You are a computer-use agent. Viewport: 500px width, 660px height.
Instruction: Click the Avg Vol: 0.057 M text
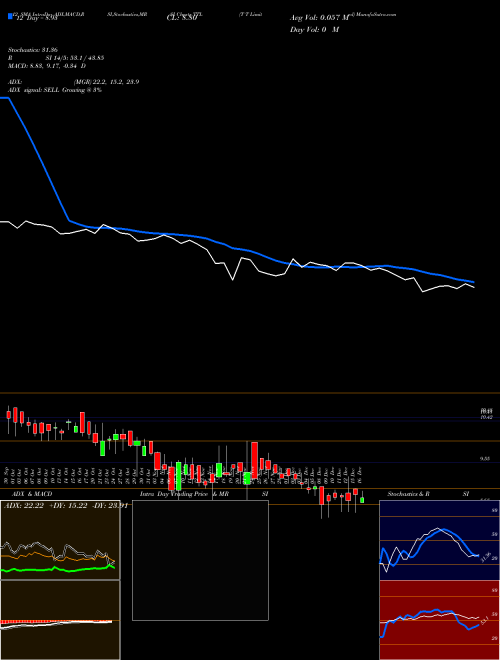point(319,18)
